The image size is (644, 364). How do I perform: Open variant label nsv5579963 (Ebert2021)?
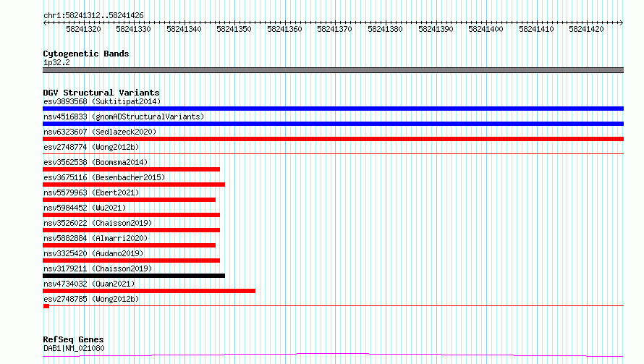(x=91, y=192)
